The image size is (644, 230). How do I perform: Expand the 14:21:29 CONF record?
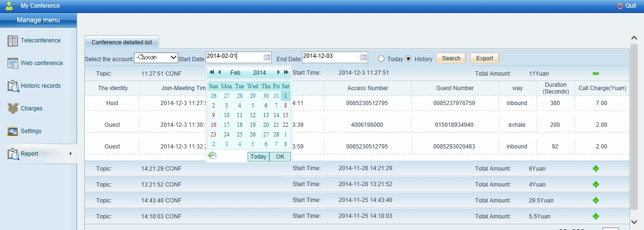coord(596,169)
